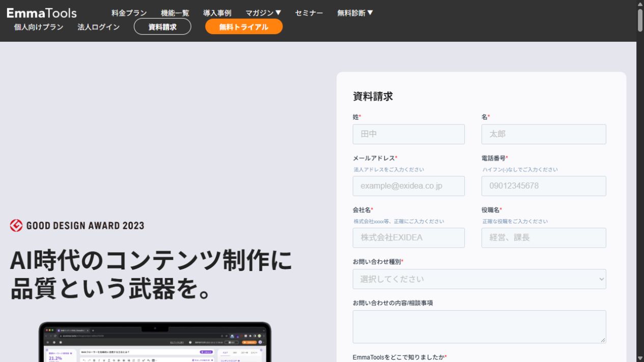The height and width of the screenshot is (362, 644).
Task: Click the メールアドレス input field
Action: (409, 186)
